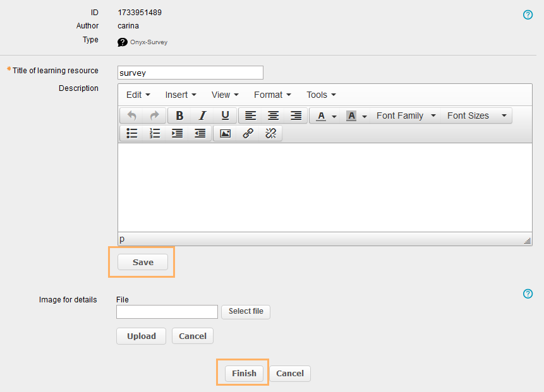Open help icon beside the ID row
The image size is (544, 392).
528,15
